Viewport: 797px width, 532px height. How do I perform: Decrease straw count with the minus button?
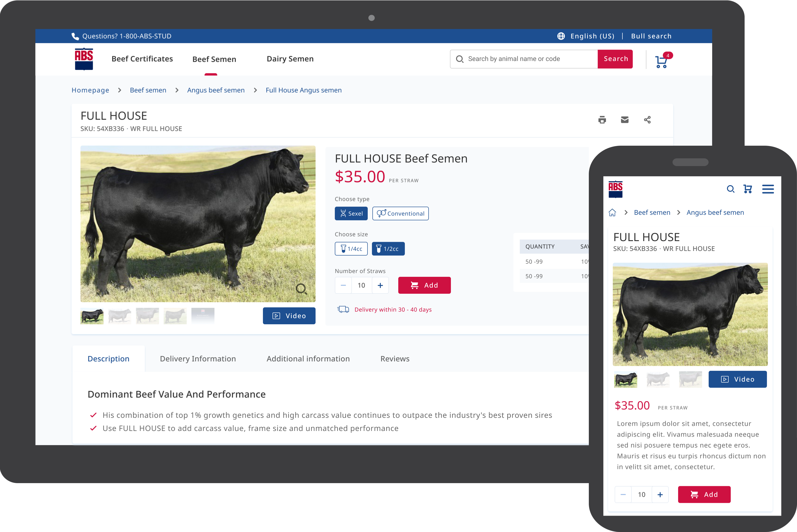(x=343, y=285)
